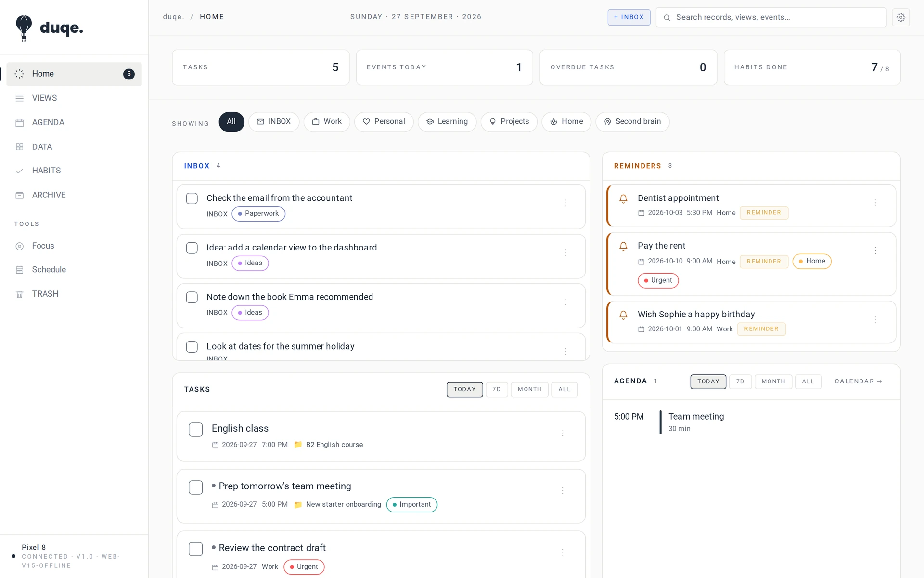924x578 pixels.
Task: Switch Agenda range to MONTH
Action: 773,382
